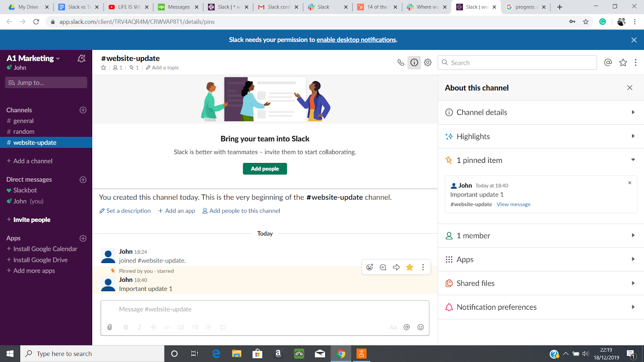
Task: Click Invite people in the sidebar
Action: point(29,220)
